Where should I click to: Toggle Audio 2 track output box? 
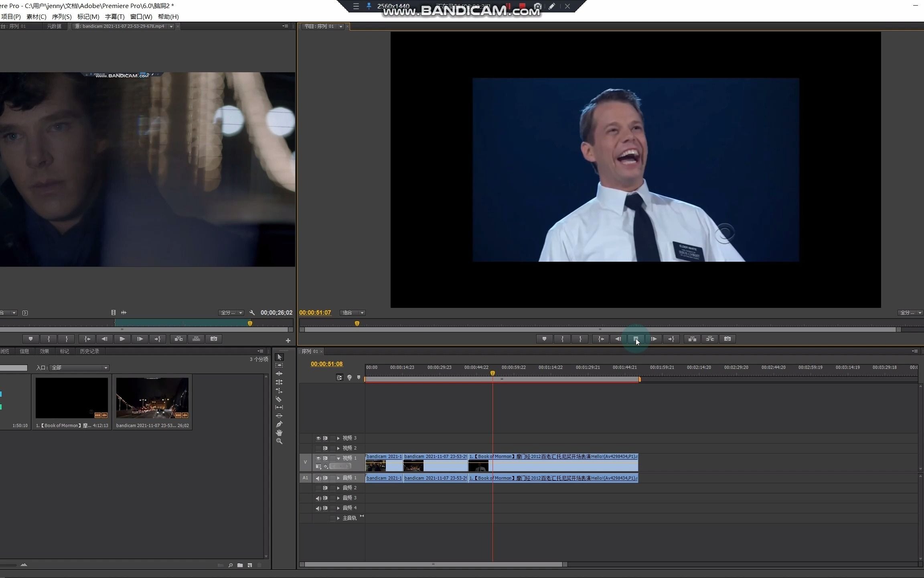[x=318, y=488]
